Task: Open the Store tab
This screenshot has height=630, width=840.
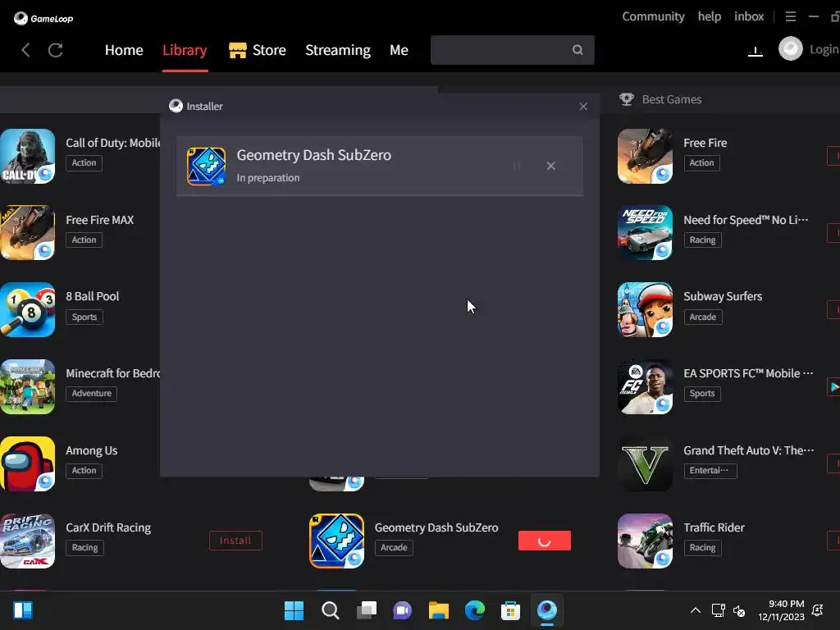Action: pyautogui.click(x=258, y=50)
